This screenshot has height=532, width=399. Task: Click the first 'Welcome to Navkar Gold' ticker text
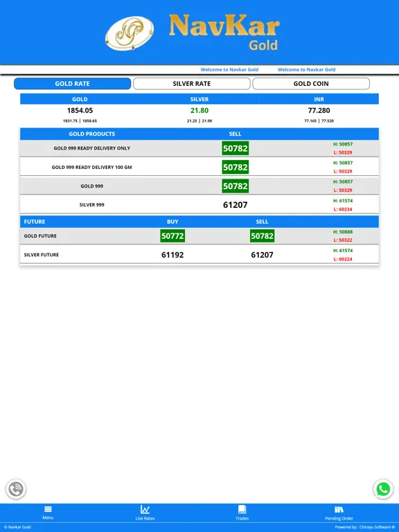pos(229,69)
